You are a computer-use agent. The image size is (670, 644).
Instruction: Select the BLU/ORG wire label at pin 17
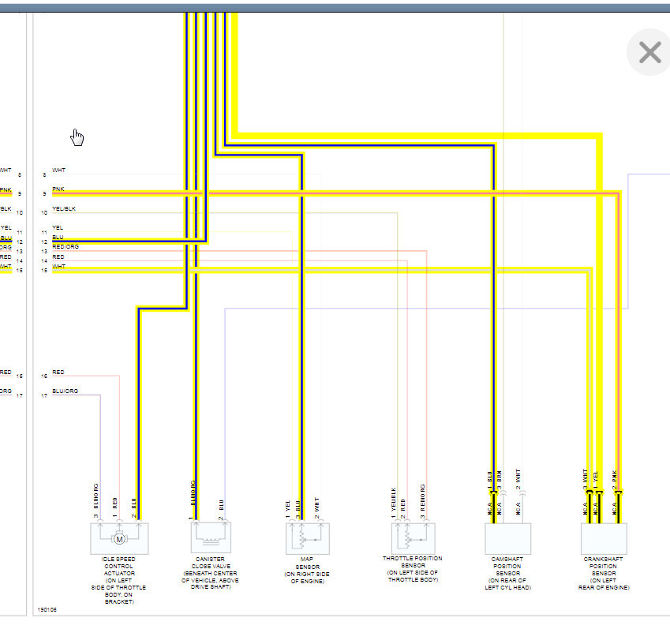tap(65, 391)
